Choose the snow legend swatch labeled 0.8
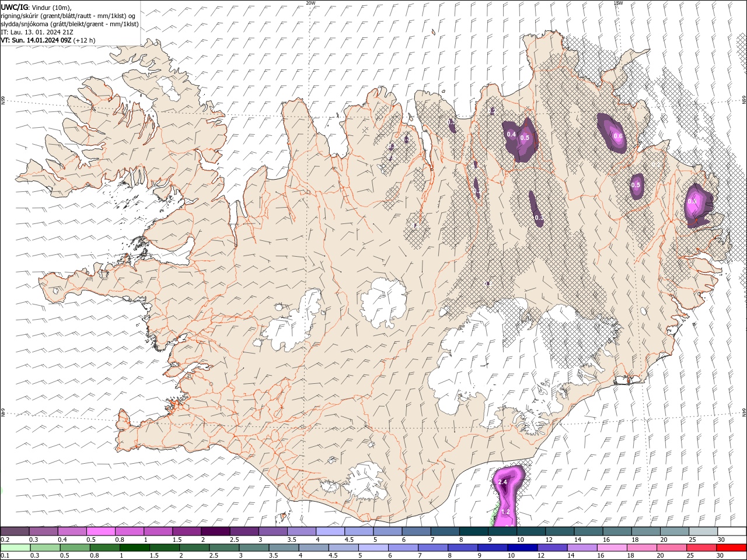This screenshot has width=747, height=560. [129, 531]
